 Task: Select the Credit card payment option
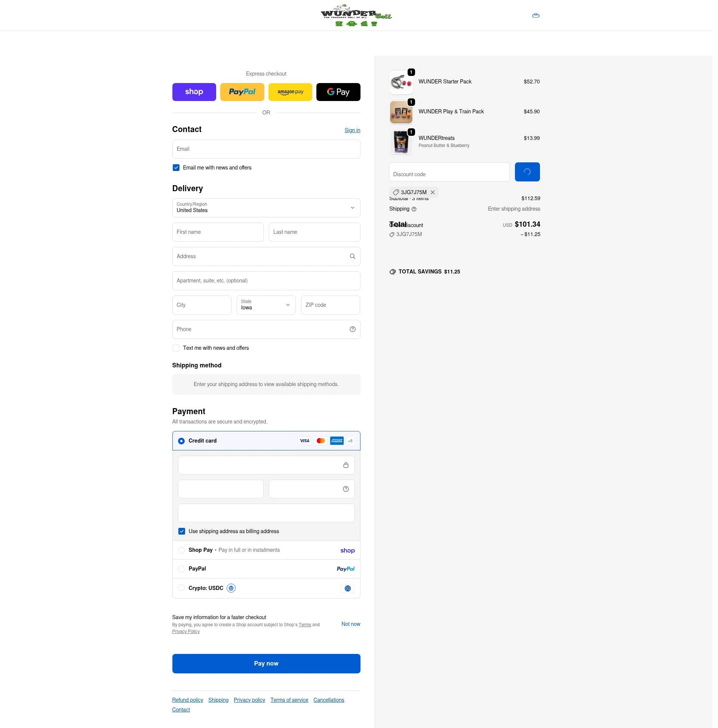click(x=181, y=441)
